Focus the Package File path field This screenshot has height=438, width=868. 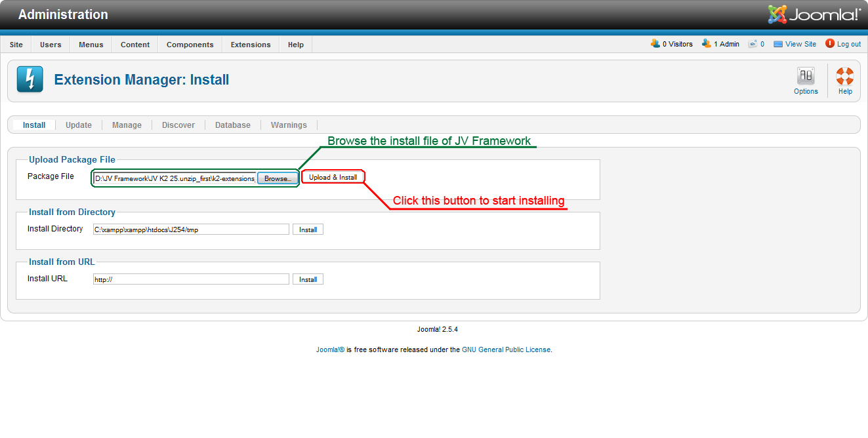(175, 178)
